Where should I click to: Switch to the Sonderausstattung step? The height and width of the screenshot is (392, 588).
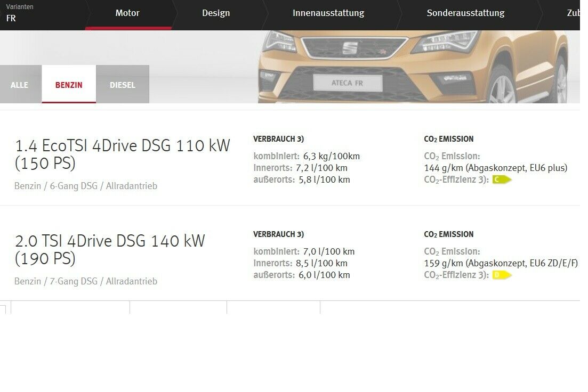coord(465,13)
